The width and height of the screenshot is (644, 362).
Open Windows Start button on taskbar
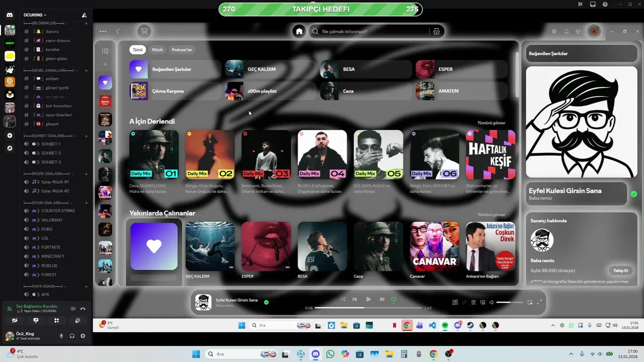(196, 354)
